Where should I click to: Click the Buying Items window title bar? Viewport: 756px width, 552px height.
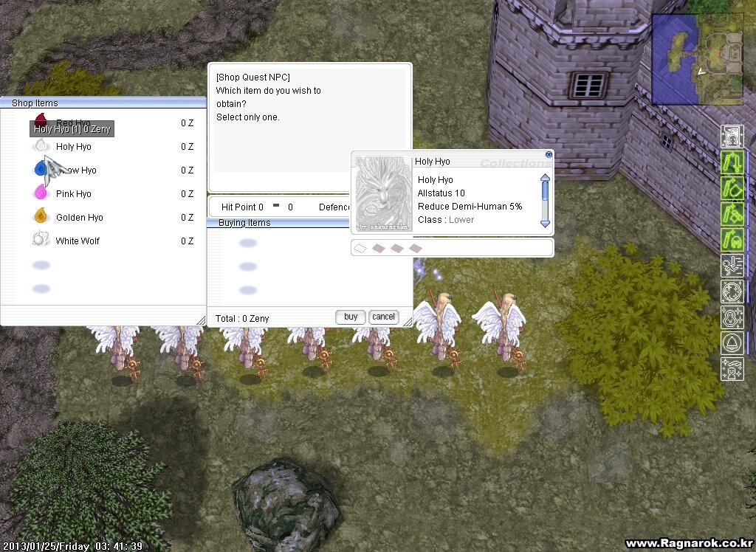tap(278, 223)
